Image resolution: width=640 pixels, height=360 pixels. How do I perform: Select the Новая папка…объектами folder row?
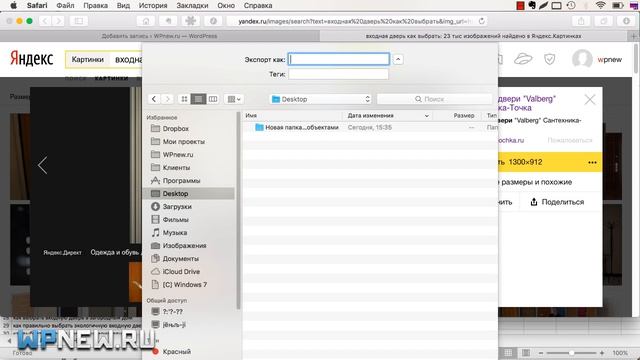370,127
